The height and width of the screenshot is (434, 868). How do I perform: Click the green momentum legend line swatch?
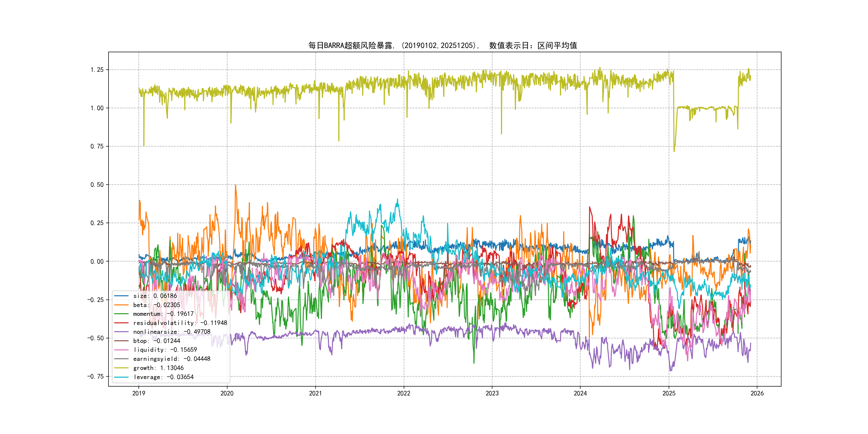pos(121,314)
